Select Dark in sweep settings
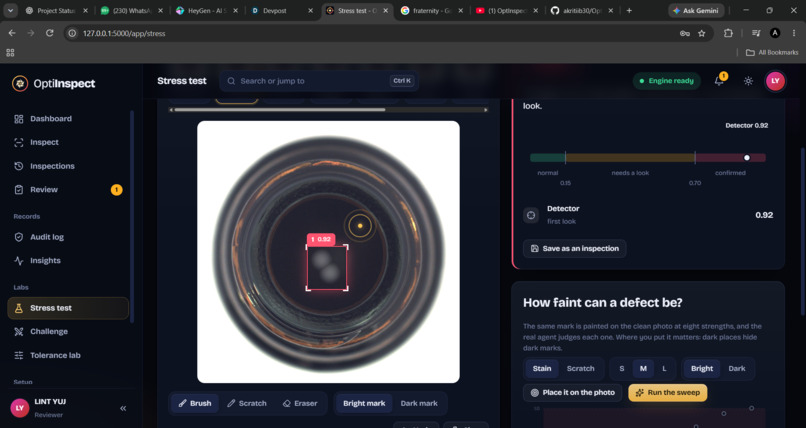Screen dimensions: 806x428 [737, 368]
